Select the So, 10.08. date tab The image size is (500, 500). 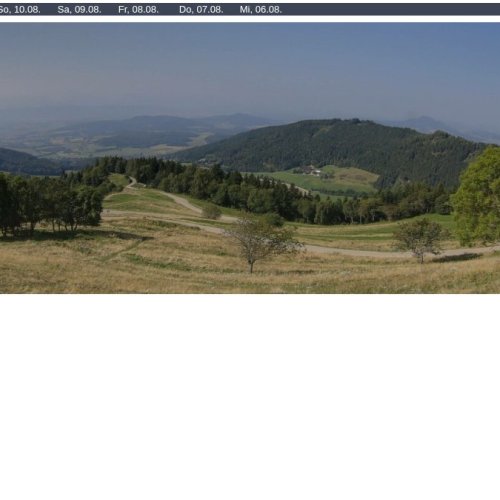click(x=19, y=10)
